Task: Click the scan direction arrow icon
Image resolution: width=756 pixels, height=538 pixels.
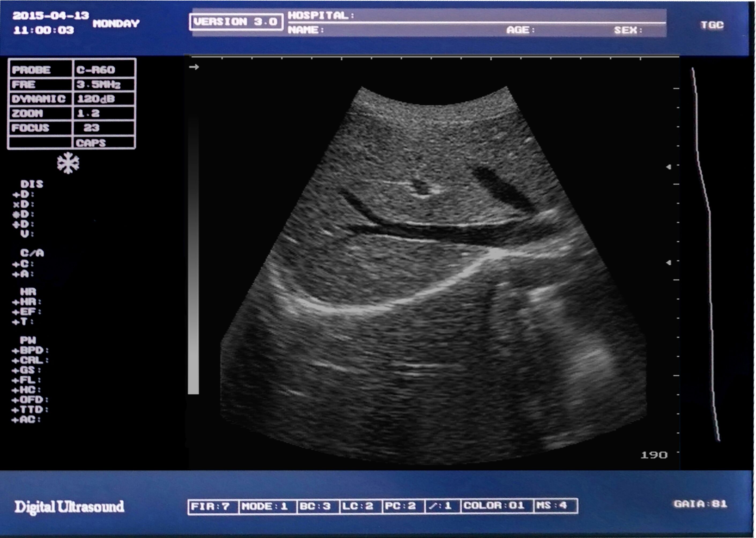Action: [x=194, y=67]
